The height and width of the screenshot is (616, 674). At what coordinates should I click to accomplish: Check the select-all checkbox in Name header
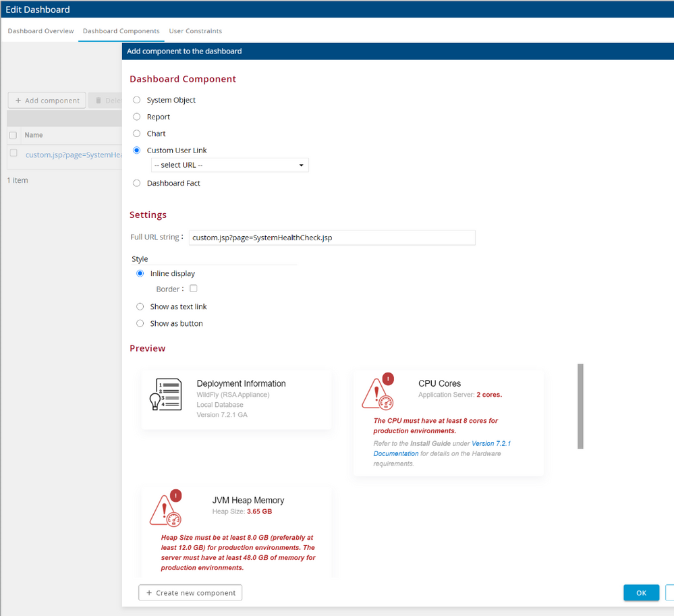13,136
